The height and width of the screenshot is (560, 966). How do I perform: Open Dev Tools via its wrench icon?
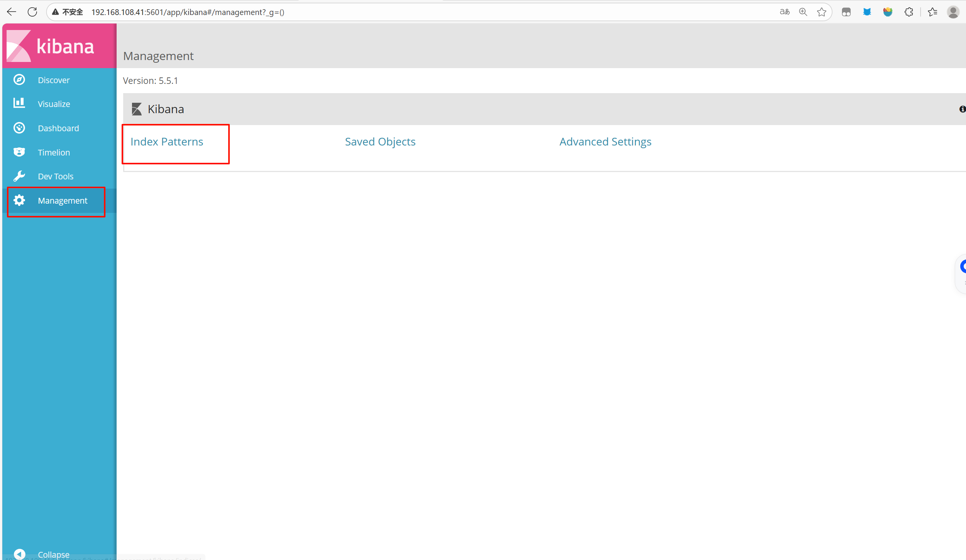pos(19,176)
